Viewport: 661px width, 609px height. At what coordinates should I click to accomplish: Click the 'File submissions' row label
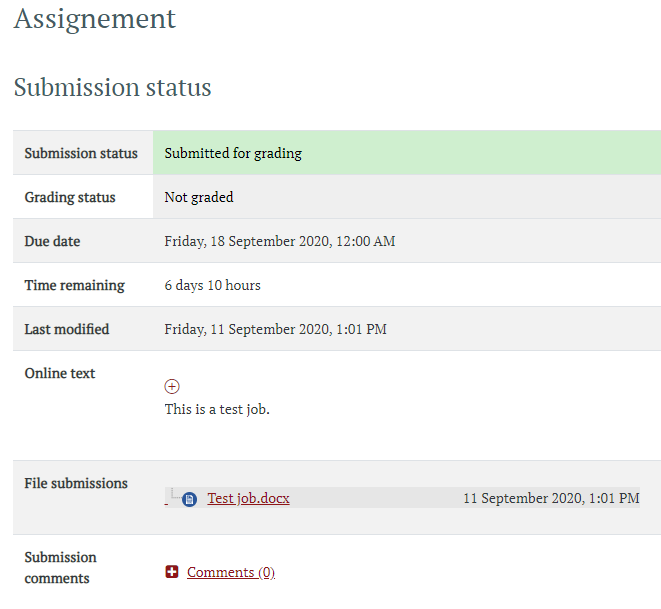point(76,483)
